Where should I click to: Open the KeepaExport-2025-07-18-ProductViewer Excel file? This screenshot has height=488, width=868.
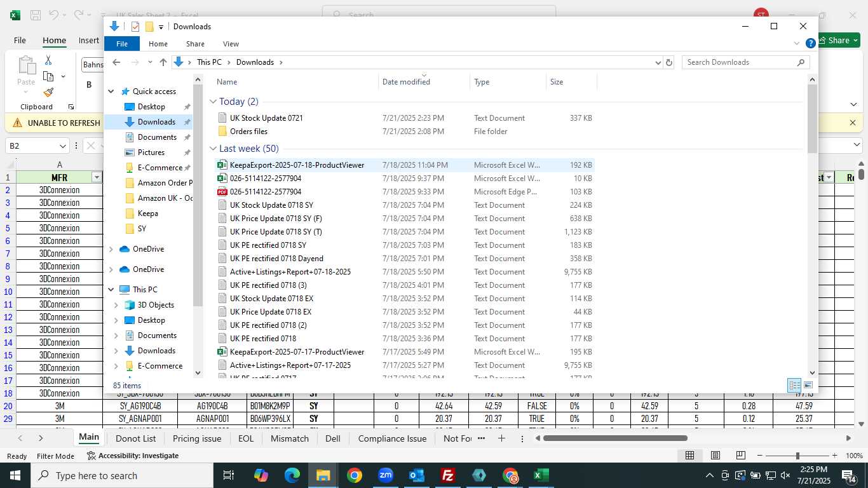click(297, 165)
